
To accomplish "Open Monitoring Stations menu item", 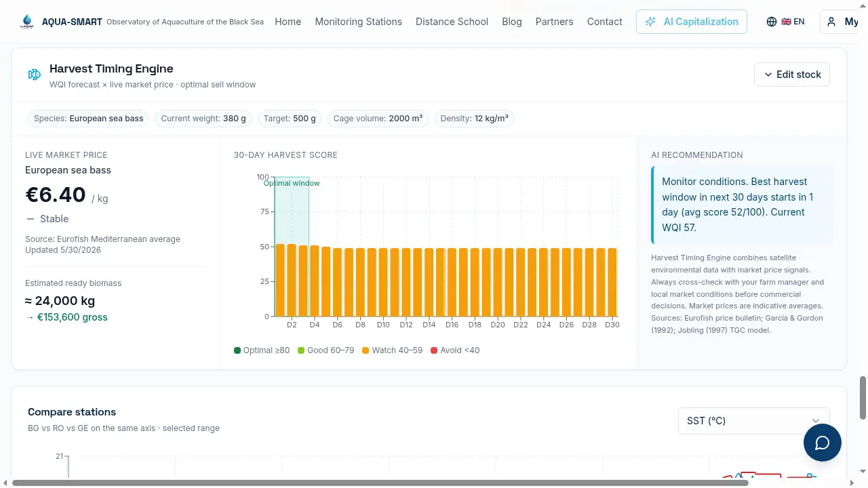I will coord(358,22).
